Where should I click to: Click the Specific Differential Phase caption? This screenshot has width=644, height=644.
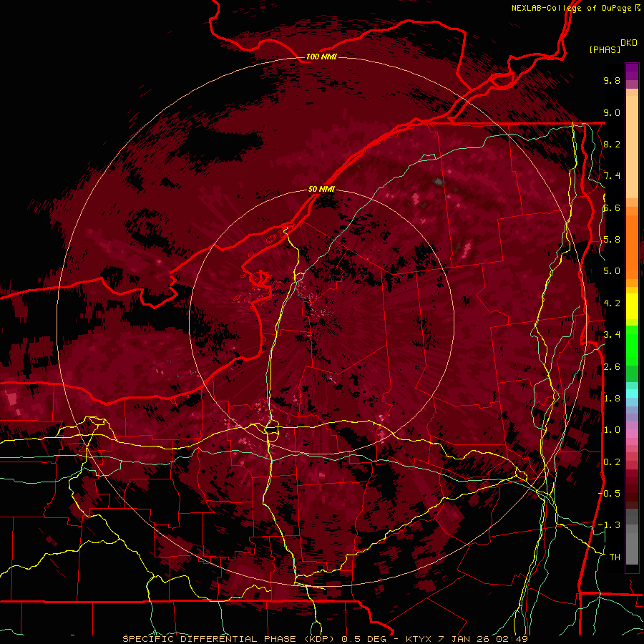326,639
